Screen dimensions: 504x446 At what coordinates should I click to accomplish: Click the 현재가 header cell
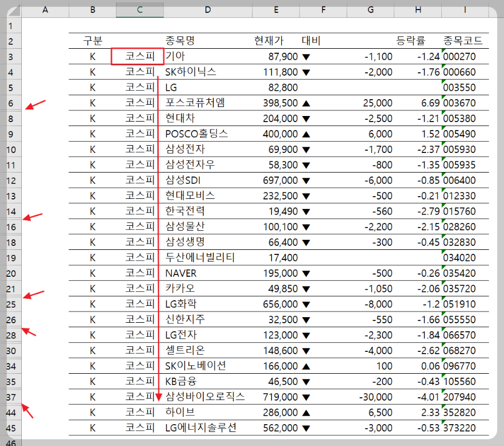276,41
